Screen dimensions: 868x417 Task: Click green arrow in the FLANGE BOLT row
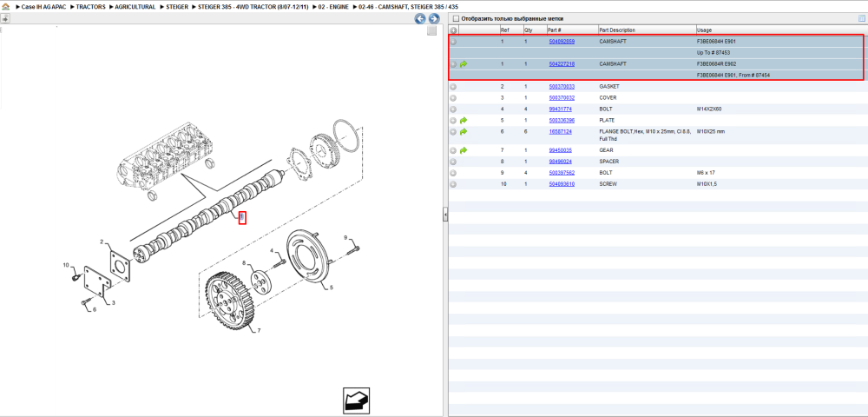click(x=464, y=132)
